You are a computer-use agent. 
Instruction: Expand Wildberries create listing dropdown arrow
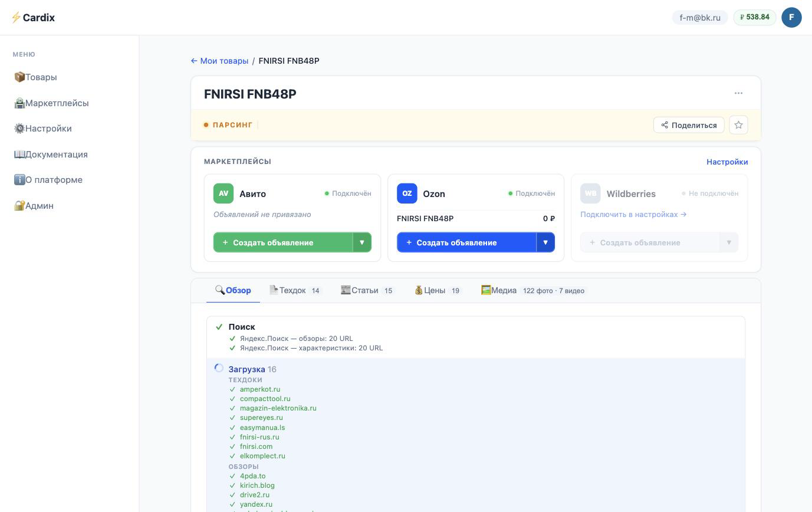coord(729,242)
